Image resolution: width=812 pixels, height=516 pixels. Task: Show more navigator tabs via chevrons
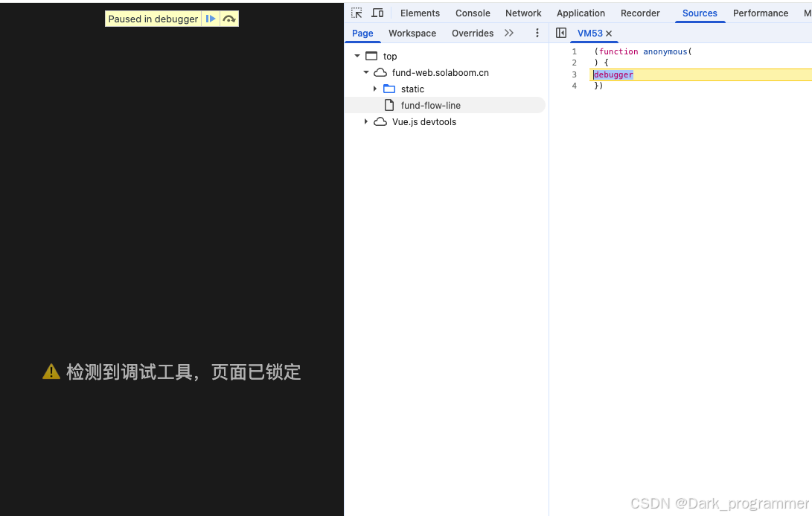509,34
